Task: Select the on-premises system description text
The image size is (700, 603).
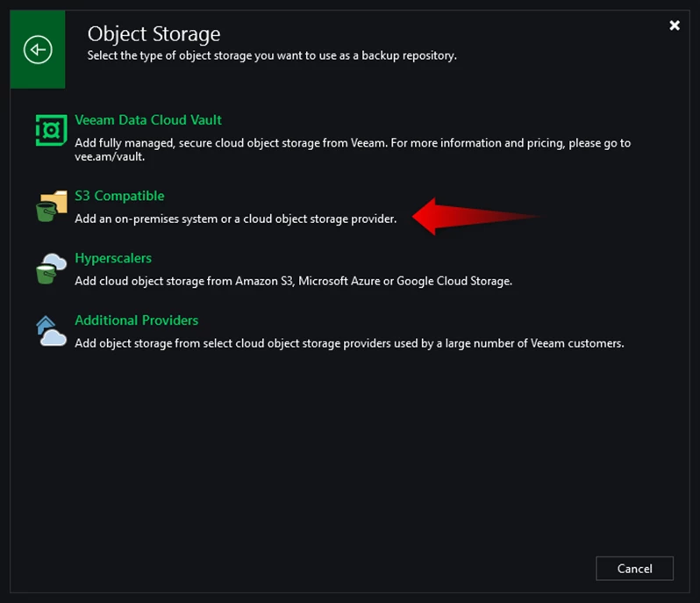Action: [236, 219]
